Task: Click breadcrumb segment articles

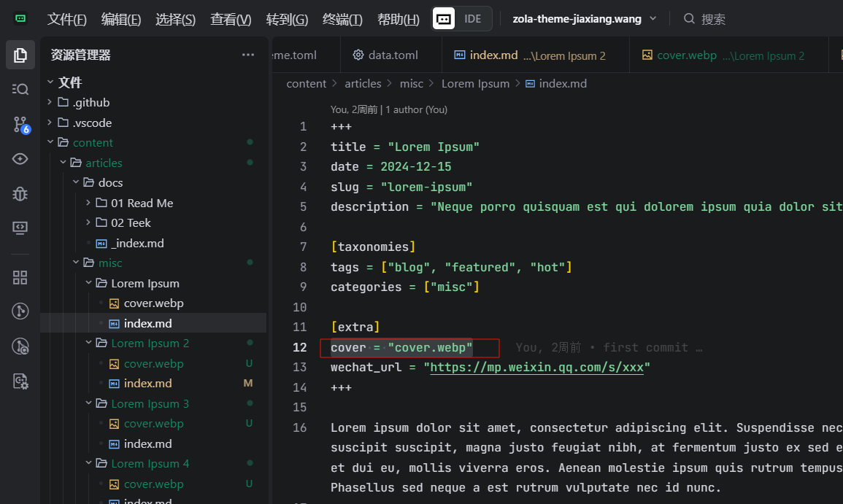Action: [x=363, y=83]
